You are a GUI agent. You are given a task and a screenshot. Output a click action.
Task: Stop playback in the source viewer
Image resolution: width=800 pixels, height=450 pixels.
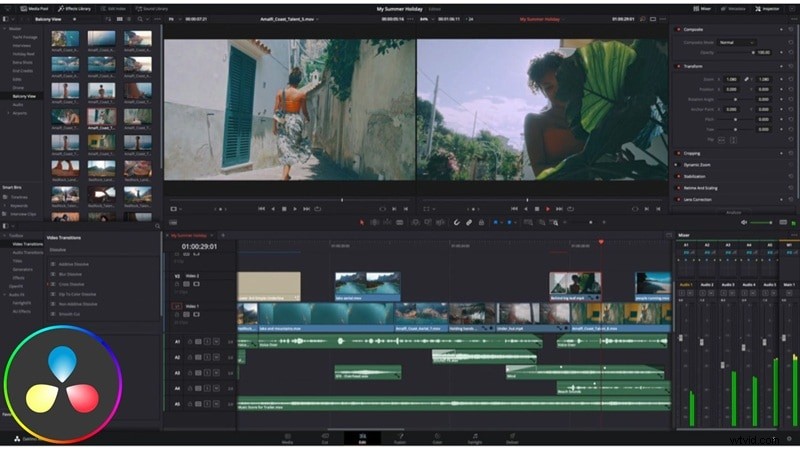coord(284,209)
